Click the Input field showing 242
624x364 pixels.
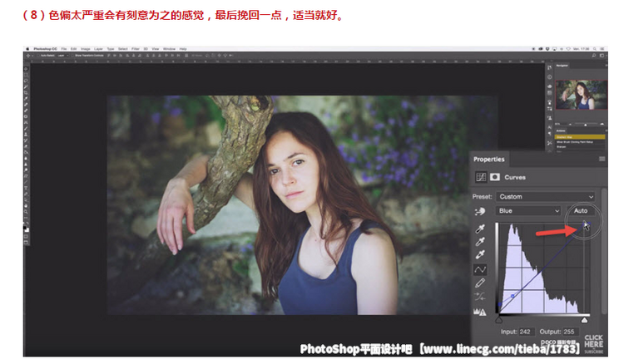pyautogui.click(x=525, y=332)
